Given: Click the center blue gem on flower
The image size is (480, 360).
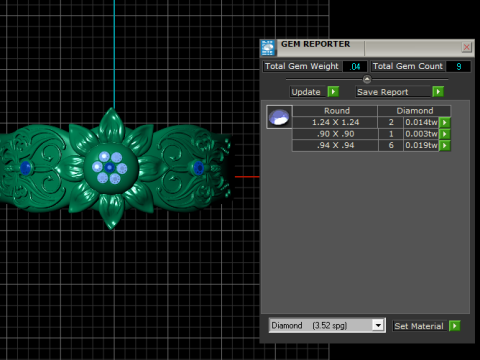Looking at the screenshot, I should click(x=109, y=167).
